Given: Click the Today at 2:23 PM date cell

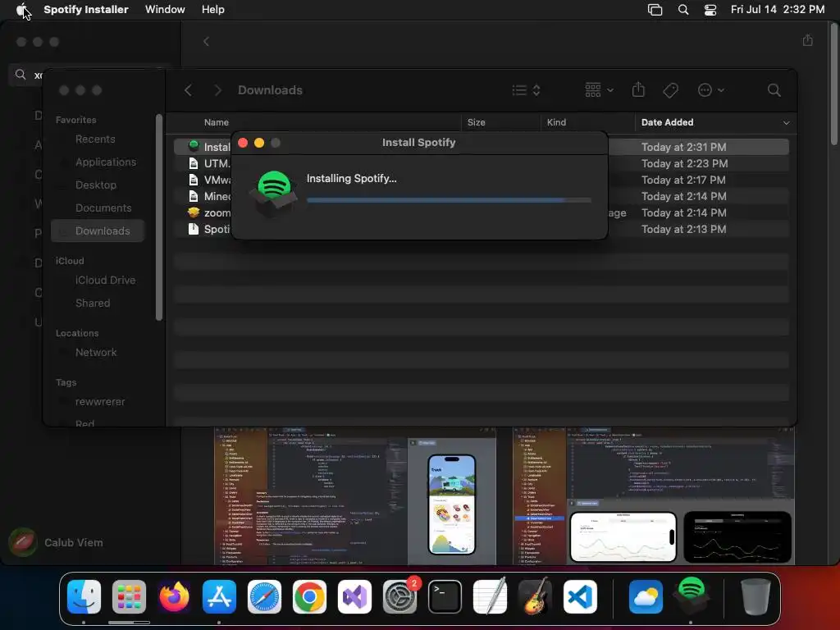Looking at the screenshot, I should (x=684, y=163).
